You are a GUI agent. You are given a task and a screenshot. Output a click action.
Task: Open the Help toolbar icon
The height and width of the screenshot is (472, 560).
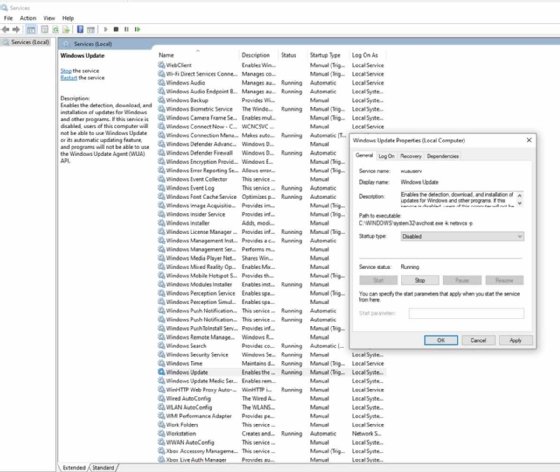coord(80,29)
